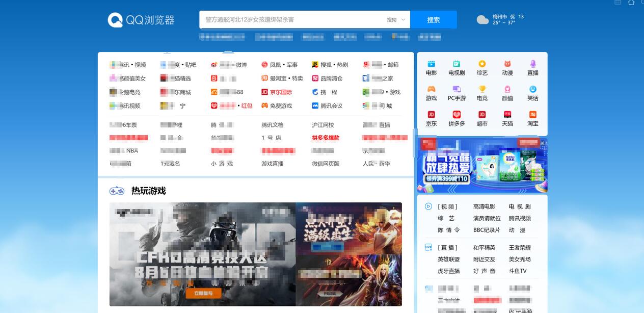Click the QQ浏览器 logo

pos(141,20)
